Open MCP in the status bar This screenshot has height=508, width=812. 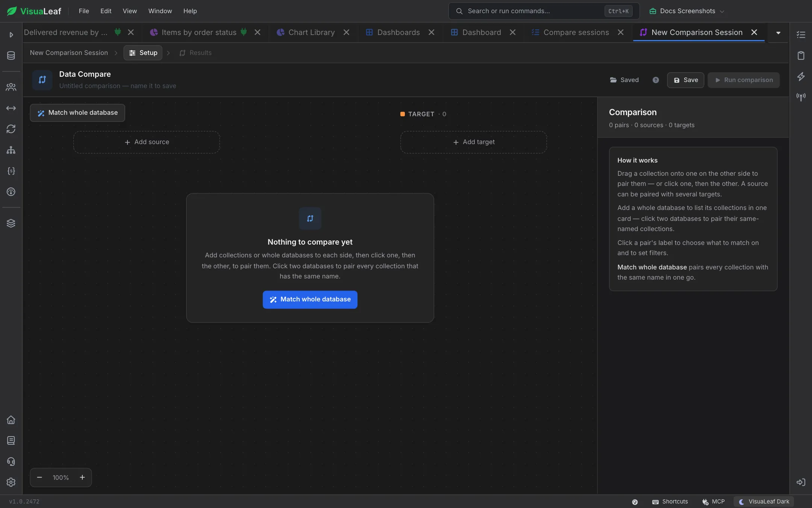click(713, 502)
